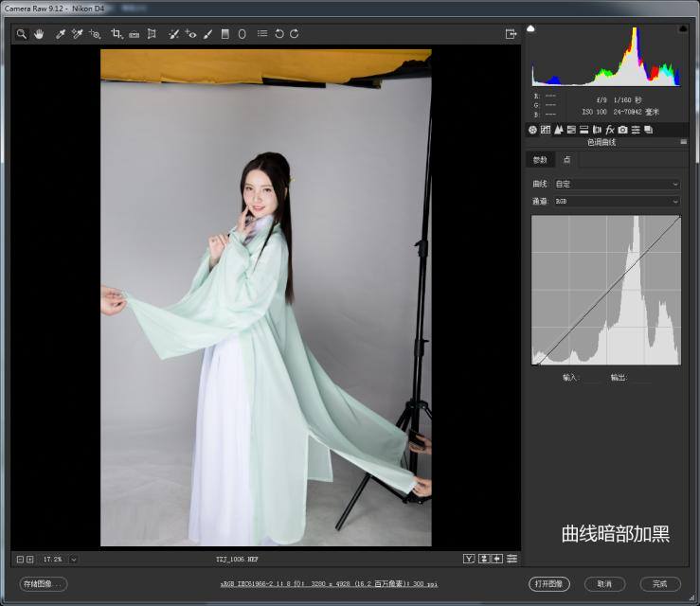This screenshot has height=606, width=700.
Task: Click the 存储图像 button
Action: [x=44, y=584]
